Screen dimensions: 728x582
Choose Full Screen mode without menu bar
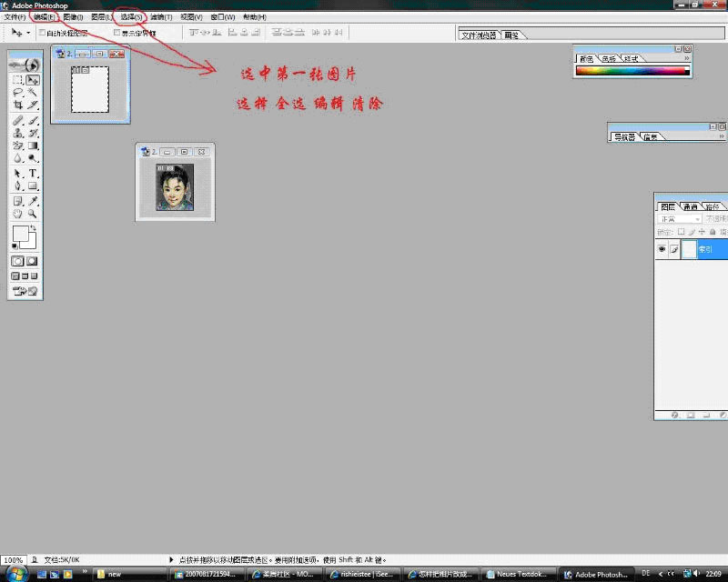click(35, 276)
